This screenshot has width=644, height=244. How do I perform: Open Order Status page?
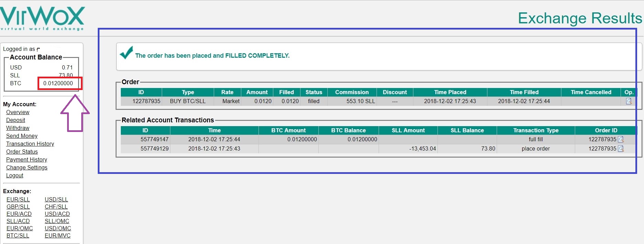(x=22, y=152)
